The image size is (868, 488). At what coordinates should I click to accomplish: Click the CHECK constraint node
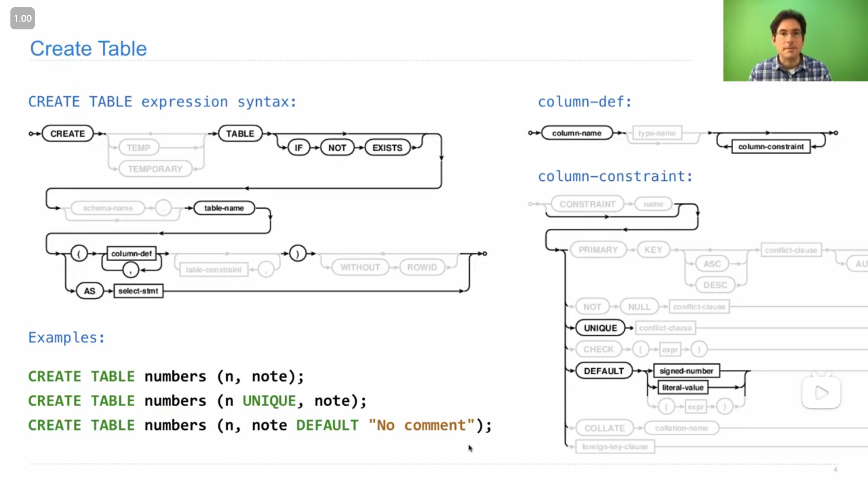(598, 349)
